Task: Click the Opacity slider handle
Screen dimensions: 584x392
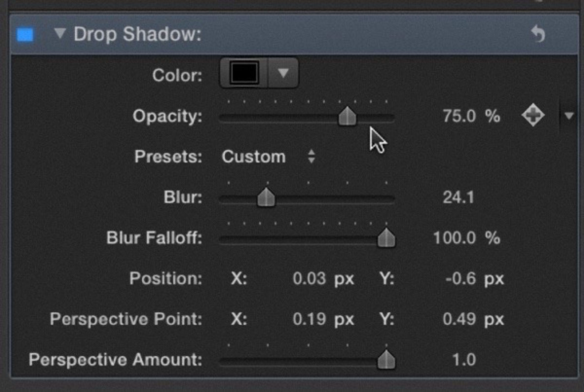Action: point(347,116)
